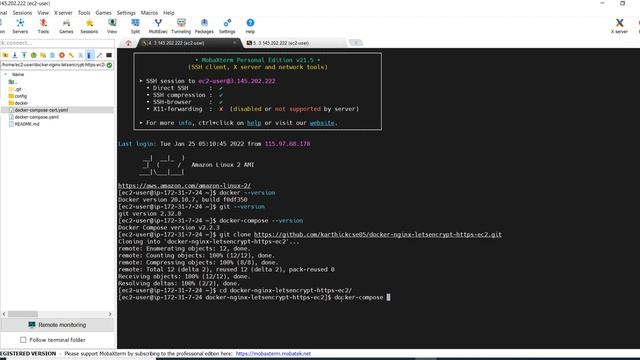Viewport: 640px width, 360px height.
Task: Click the green check beside the path field
Action: (x=109, y=65)
